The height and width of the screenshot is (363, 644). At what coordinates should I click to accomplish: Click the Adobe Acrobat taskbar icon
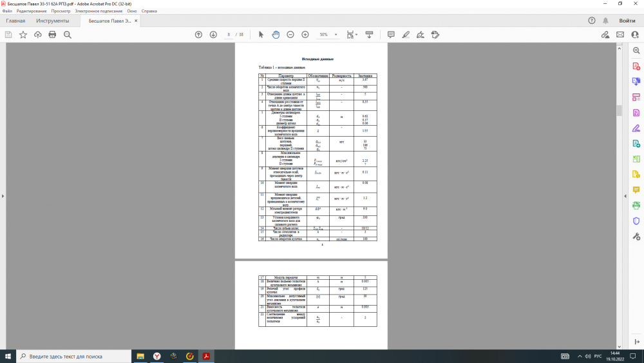pos(206,356)
